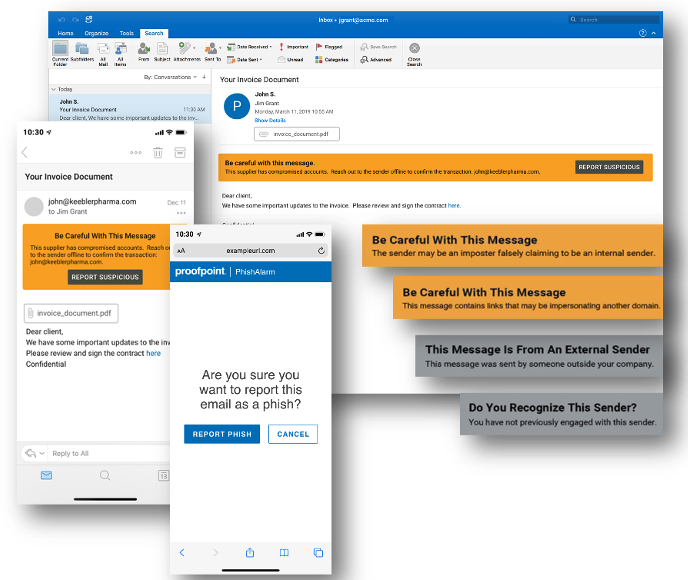Tap the exampleurl.com address bar
Screen dimensions: 688x580
coord(251,251)
